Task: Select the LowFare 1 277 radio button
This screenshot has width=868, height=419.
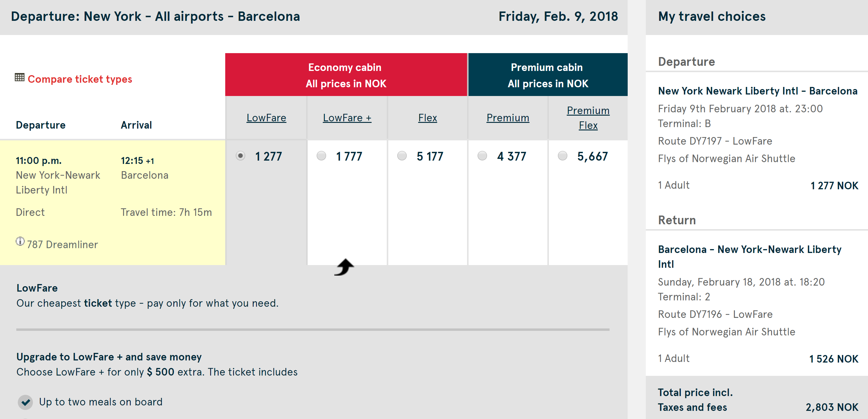Action: 241,155
